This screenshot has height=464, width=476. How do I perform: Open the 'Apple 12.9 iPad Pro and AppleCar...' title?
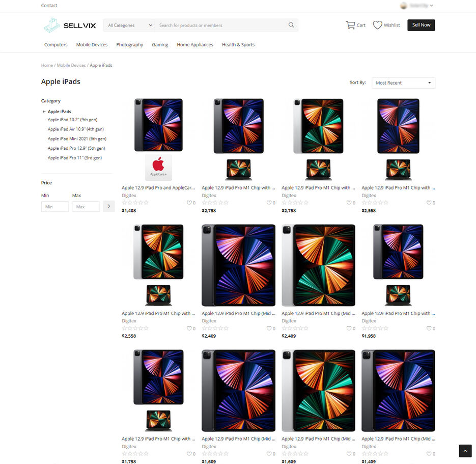(x=158, y=187)
